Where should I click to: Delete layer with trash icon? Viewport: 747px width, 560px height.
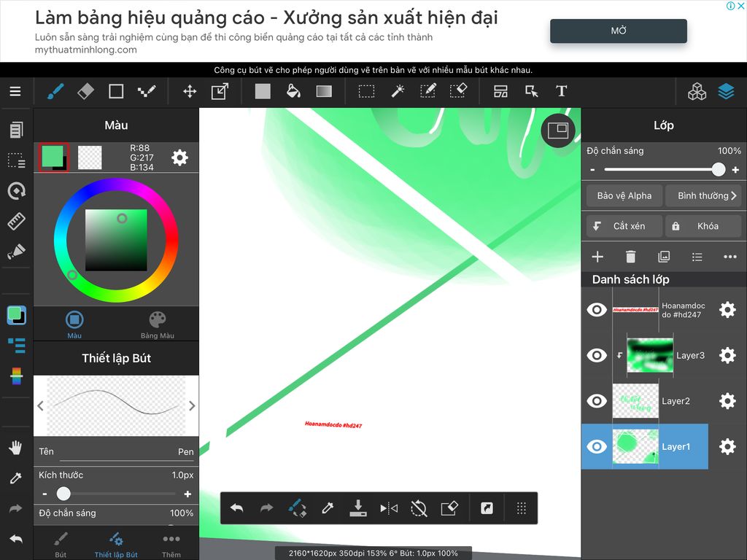tap(630, 257)
